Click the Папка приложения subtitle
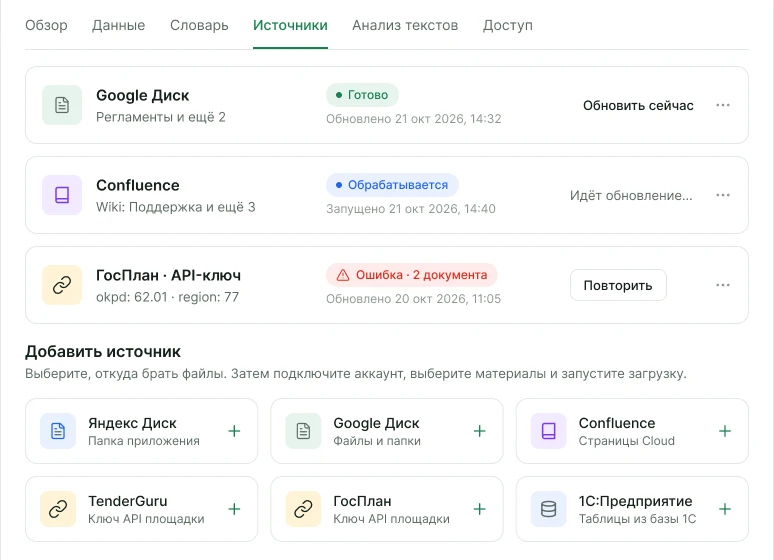Viewport: 774px width, 560px height. [144, 441]
